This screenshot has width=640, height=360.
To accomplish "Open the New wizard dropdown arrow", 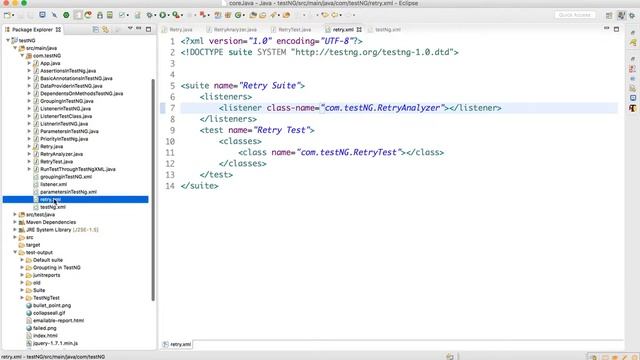I will [x=13, y=16].
